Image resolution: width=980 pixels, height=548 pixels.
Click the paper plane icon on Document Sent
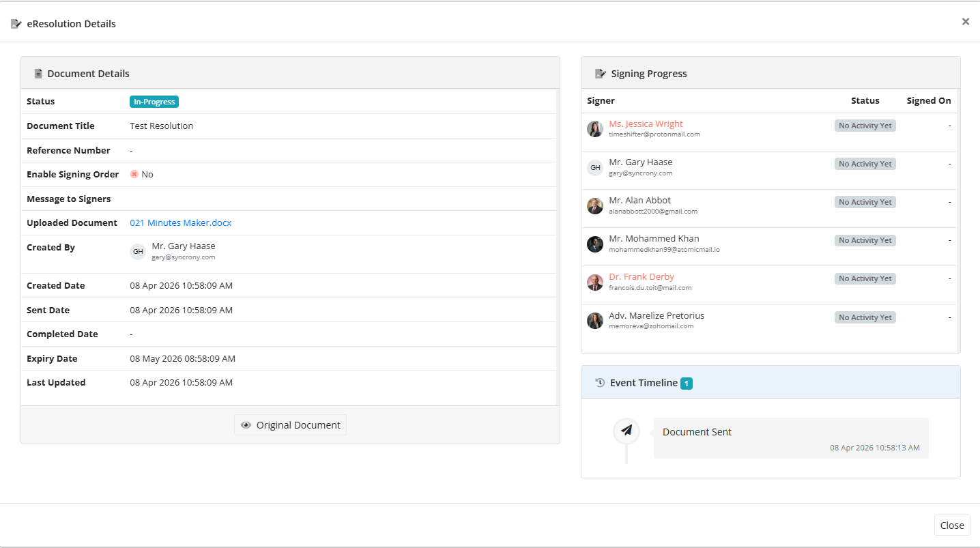(626, 431)
